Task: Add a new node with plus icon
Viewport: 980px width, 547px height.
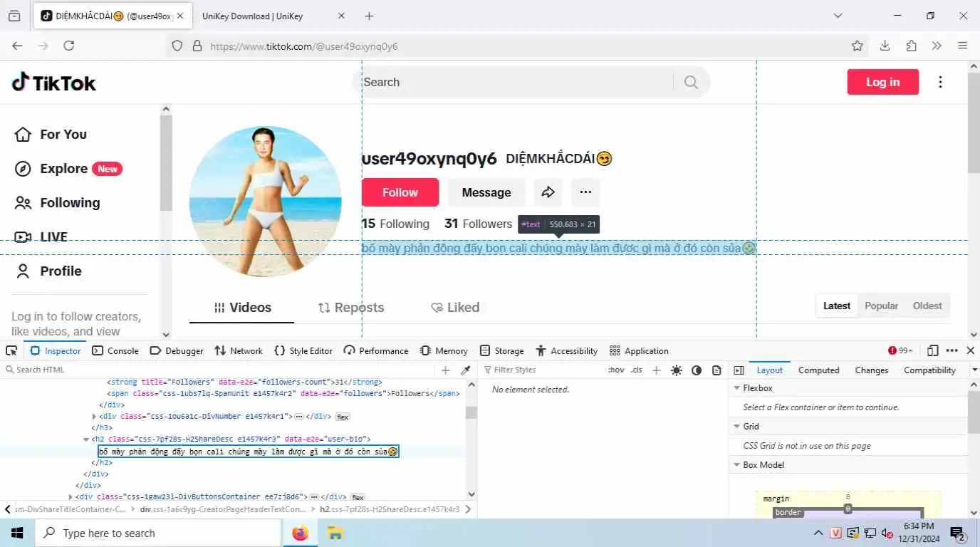Action: coord(446,370)
